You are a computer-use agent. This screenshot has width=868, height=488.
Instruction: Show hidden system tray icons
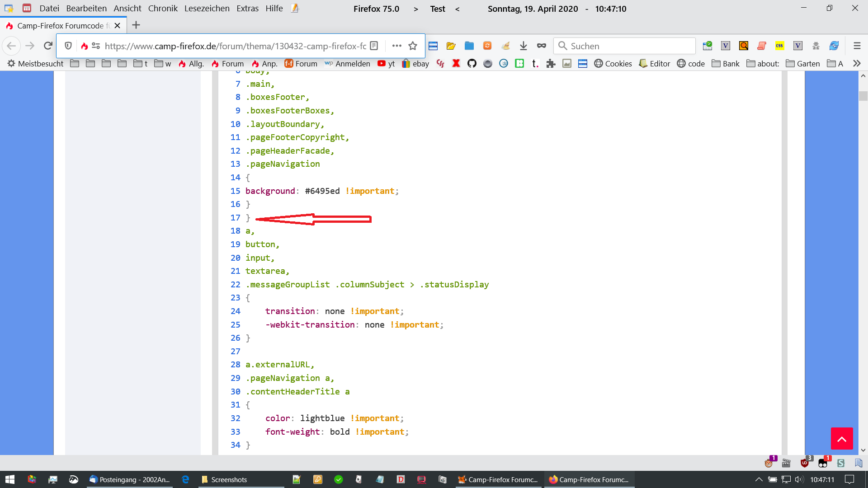[x=759, y=479]
